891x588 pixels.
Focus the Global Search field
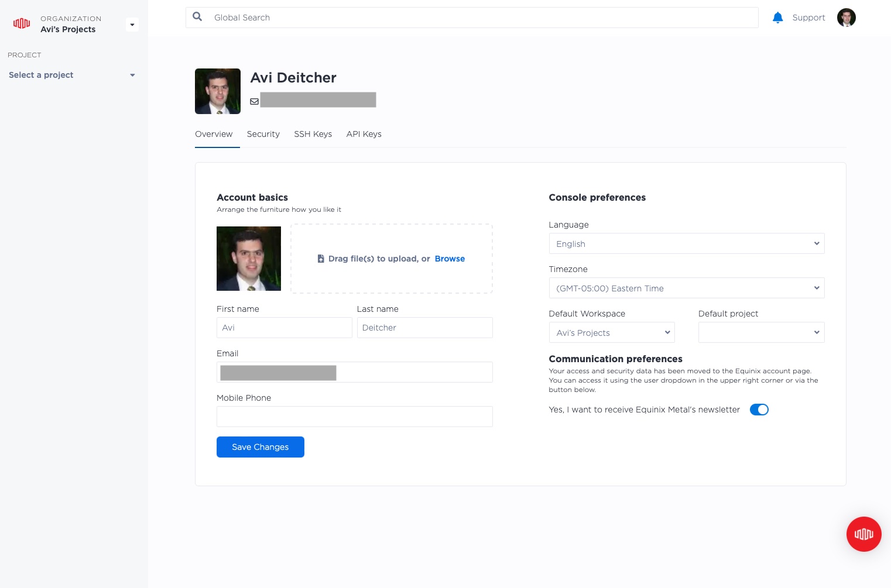[x=472, y=18]
